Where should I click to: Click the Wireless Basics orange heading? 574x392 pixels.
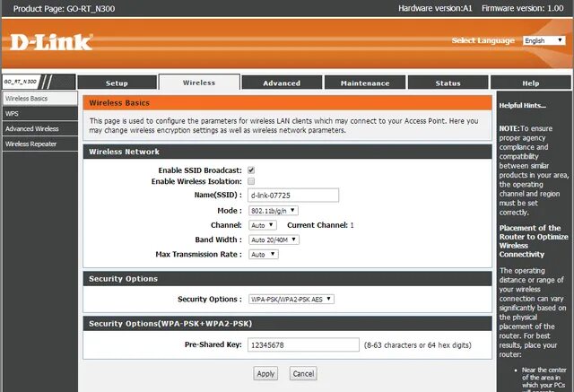(x=287, y=103)
